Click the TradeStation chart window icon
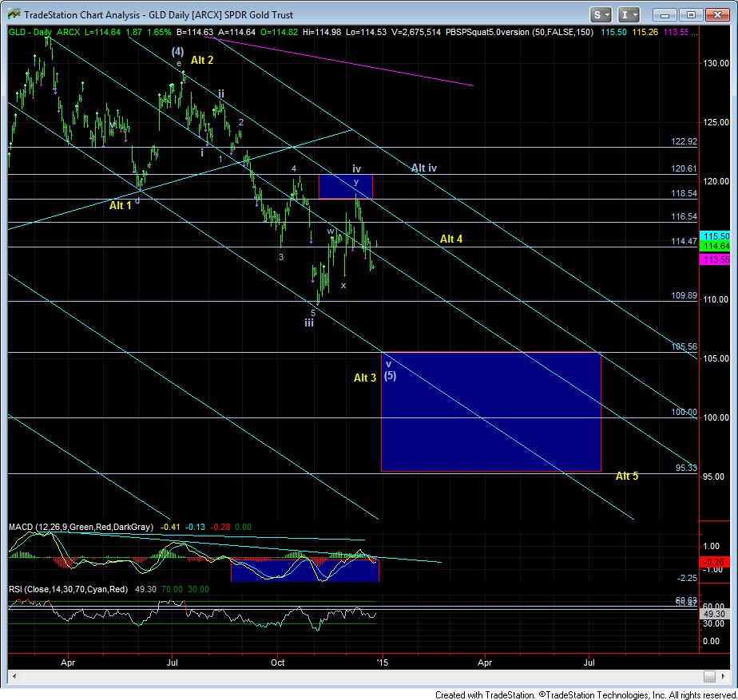 14,14
